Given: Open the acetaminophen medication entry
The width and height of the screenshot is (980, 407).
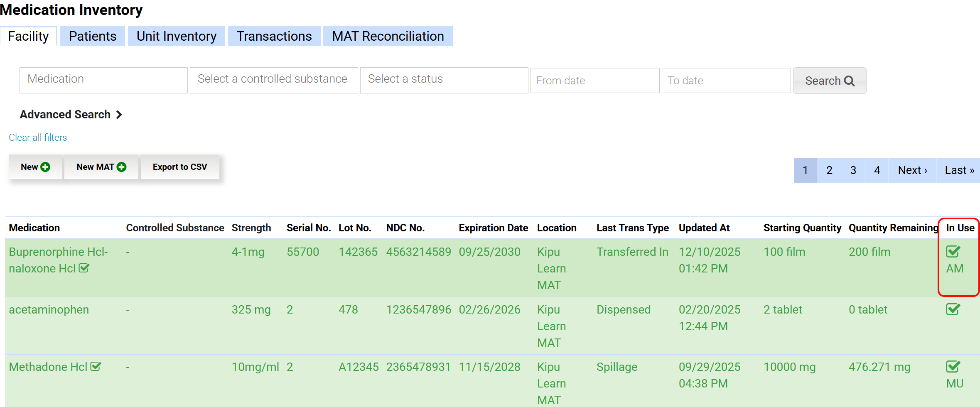Looking at the screenshot, I should (49, 310).
